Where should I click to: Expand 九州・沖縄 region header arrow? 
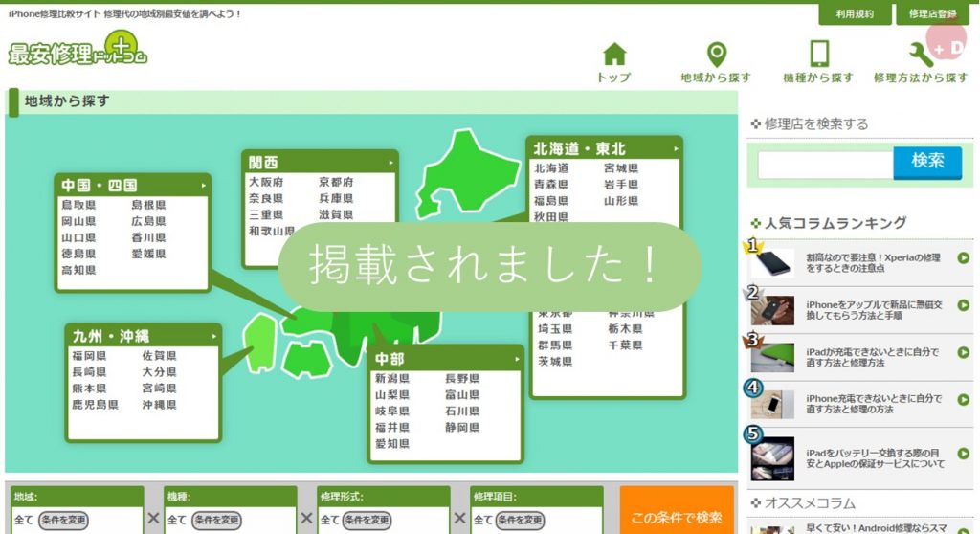pyautogui.click(x=213, y=337)
